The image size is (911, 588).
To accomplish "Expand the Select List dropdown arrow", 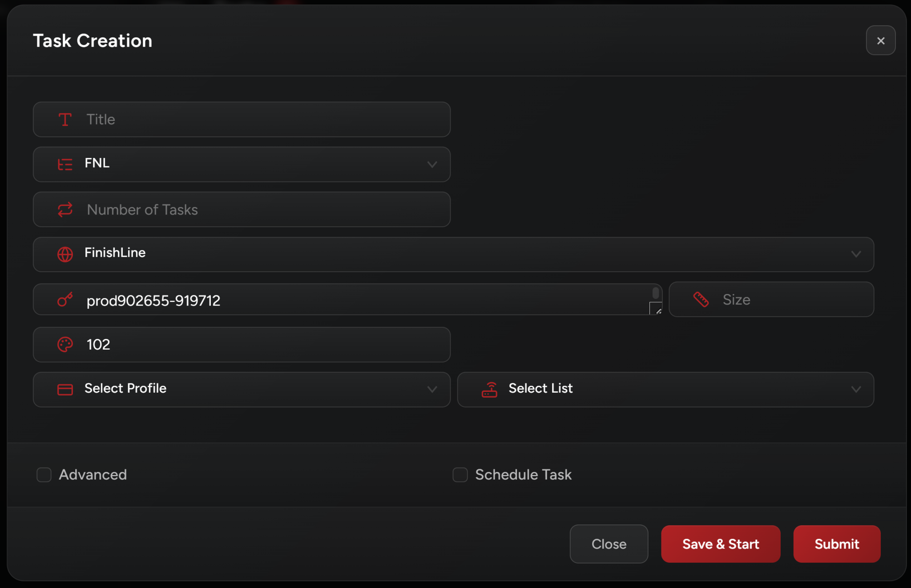I will click(856, 390).
